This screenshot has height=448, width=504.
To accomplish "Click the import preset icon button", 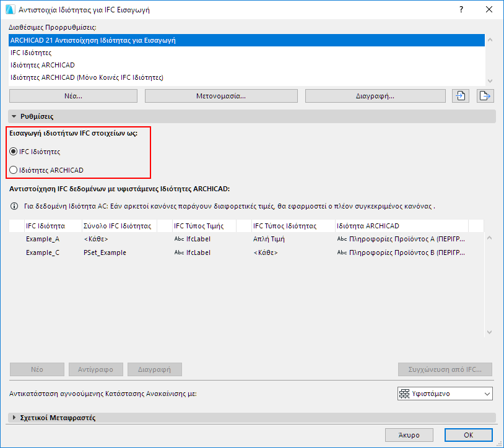I will (x=460, y=96).
